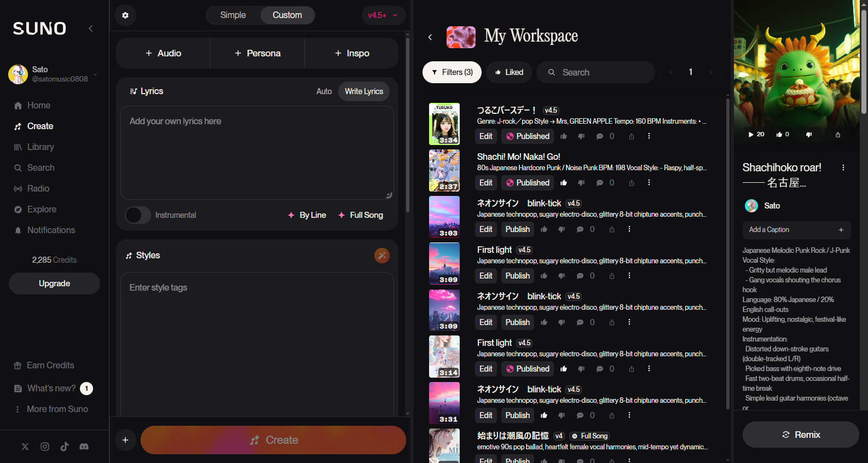This screenshot has width=868, height=463.
Task: Open the Discord social link
Action: point(84,447)
